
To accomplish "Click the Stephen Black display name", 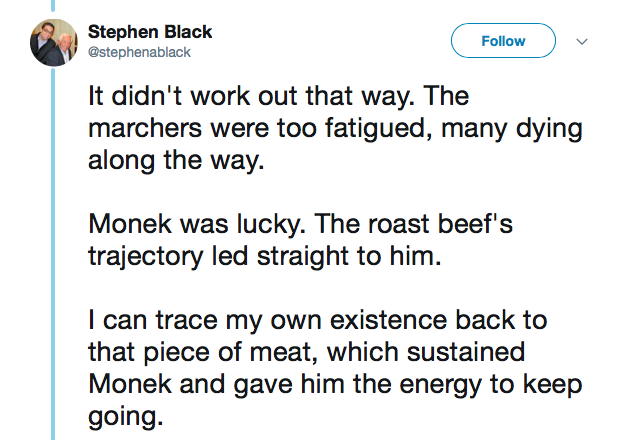I will point(151,32).
